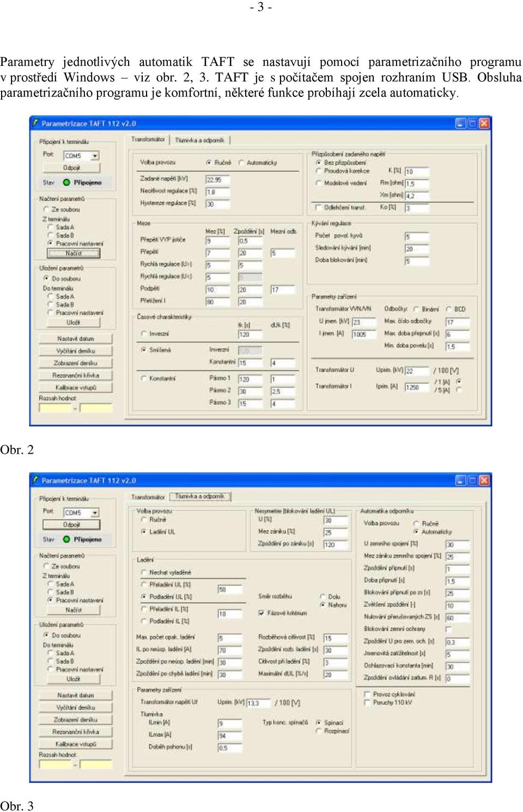Open Rezonanční křivka in lower window
Image resolution: width=523 pixels, height=812 pixels.
pos(76,732)
